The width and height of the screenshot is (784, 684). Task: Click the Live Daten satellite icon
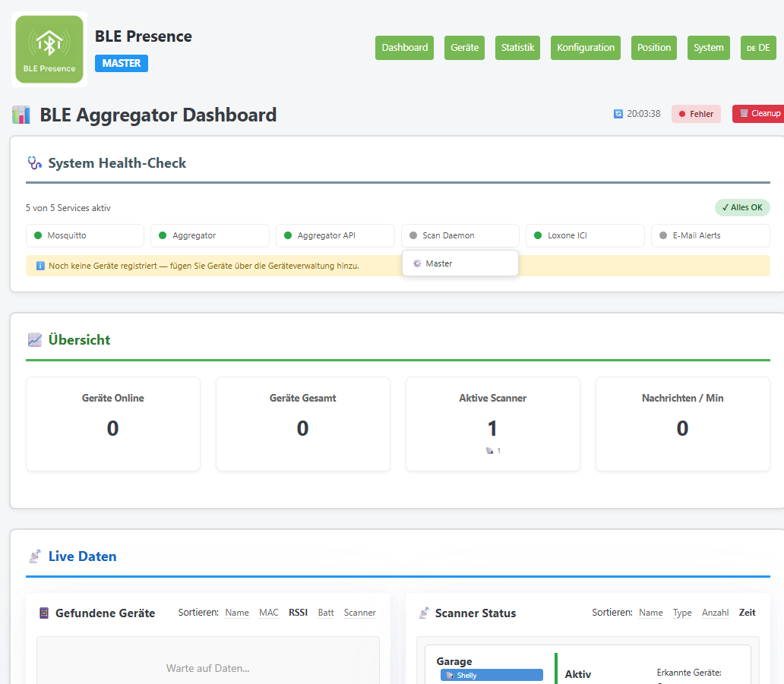pos(34,556)
